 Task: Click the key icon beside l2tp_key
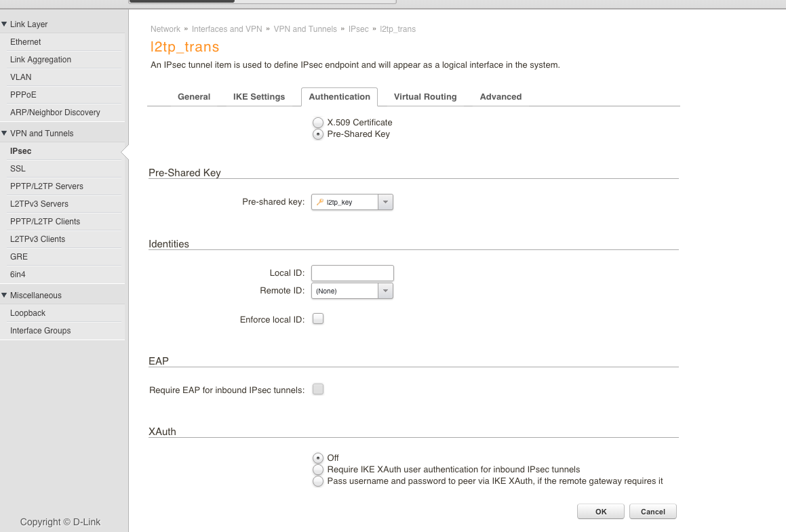point(320,202)
